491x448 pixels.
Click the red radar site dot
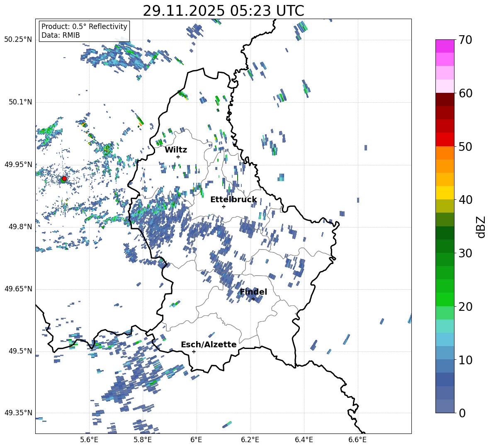point(64,179)
